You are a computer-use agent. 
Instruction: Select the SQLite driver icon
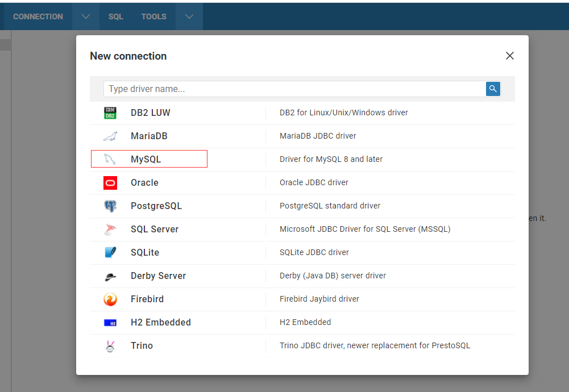(x=111, y=252)
